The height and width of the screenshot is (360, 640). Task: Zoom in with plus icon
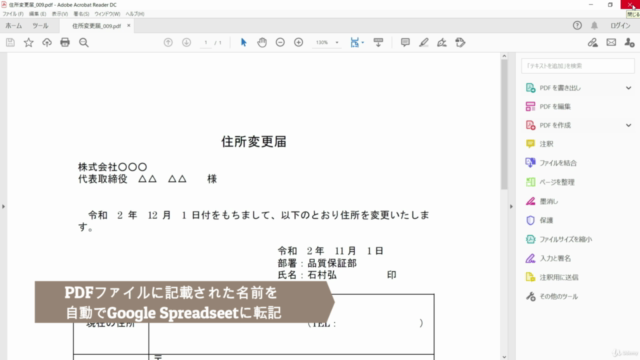click(x=298, y=42)
